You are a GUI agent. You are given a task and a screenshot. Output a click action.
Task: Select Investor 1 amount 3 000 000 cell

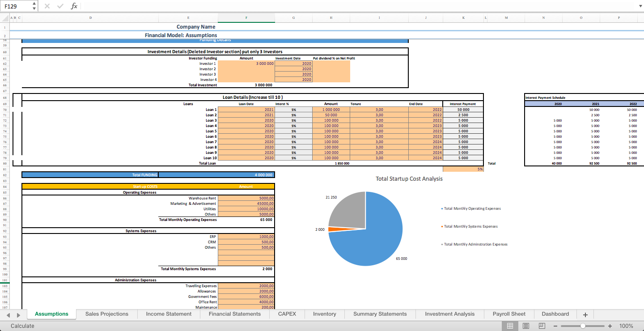point(246,64)
